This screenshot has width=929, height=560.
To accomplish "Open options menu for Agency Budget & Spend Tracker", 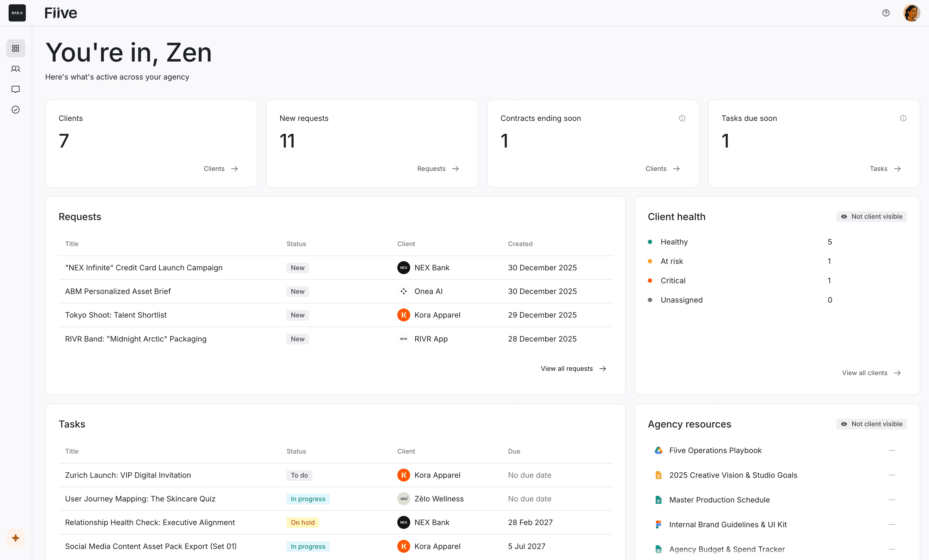I will coord(892,549).
